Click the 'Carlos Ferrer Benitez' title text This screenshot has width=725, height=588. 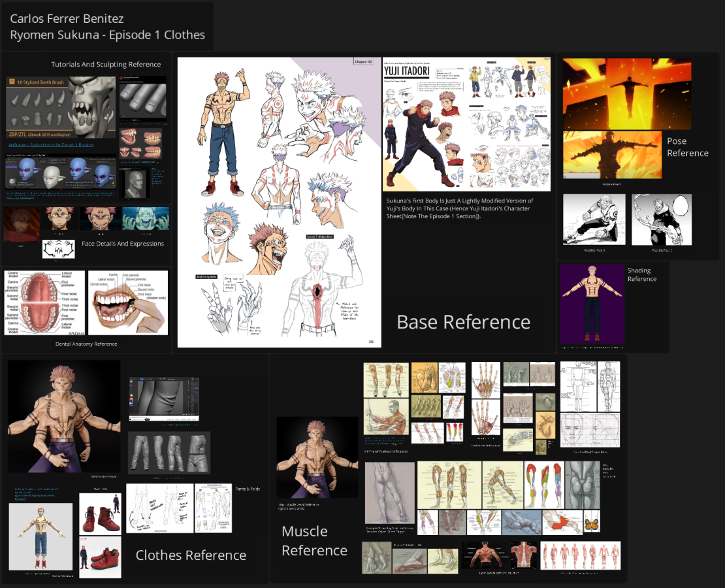(67, 18)
